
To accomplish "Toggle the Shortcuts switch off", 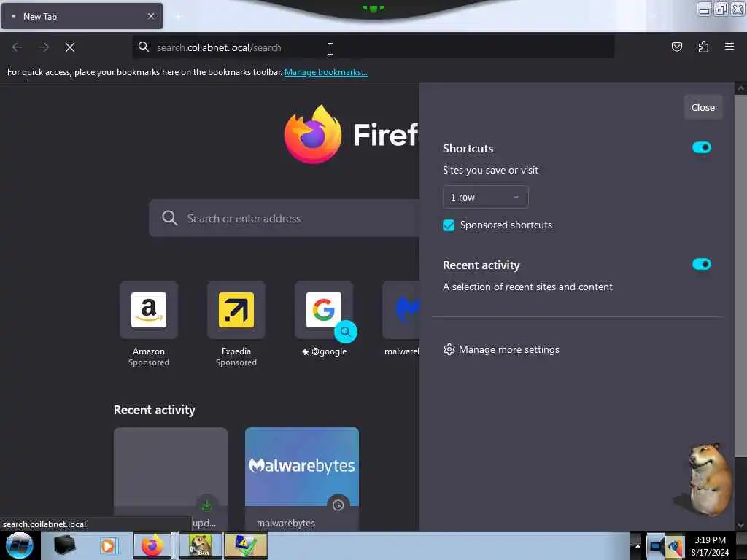I will click(x=701, y=147).
